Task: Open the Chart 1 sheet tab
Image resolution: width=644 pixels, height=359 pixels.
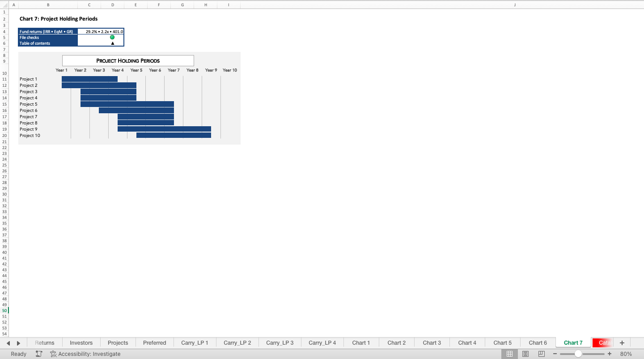Action: pos(361,343)
